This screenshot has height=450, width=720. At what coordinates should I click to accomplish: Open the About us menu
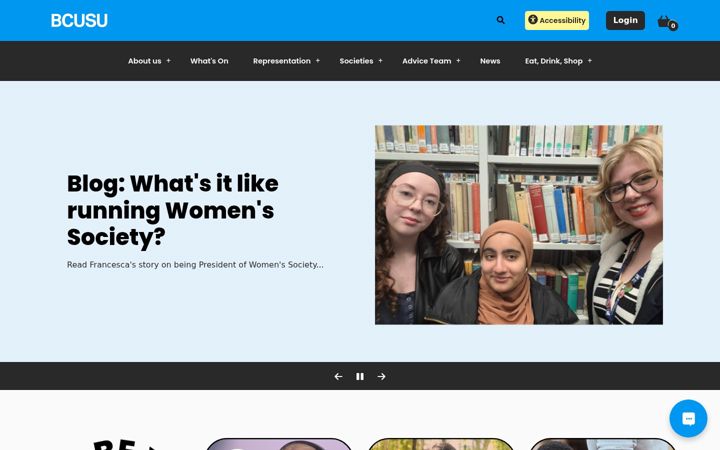click(144, 61)
